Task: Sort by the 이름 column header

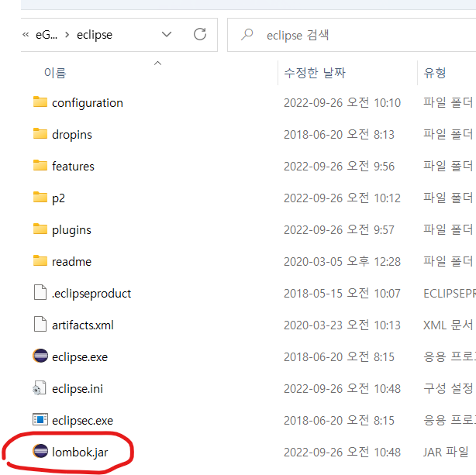Action: coord(55,73)
